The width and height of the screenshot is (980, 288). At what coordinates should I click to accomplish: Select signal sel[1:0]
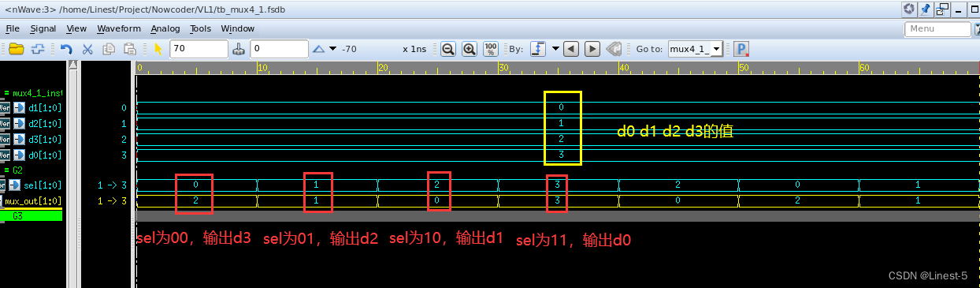click(43, 185)
